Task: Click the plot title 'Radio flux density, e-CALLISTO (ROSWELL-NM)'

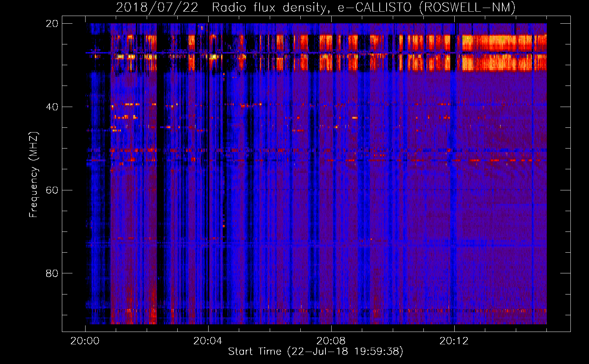Action: click(364, 7)
